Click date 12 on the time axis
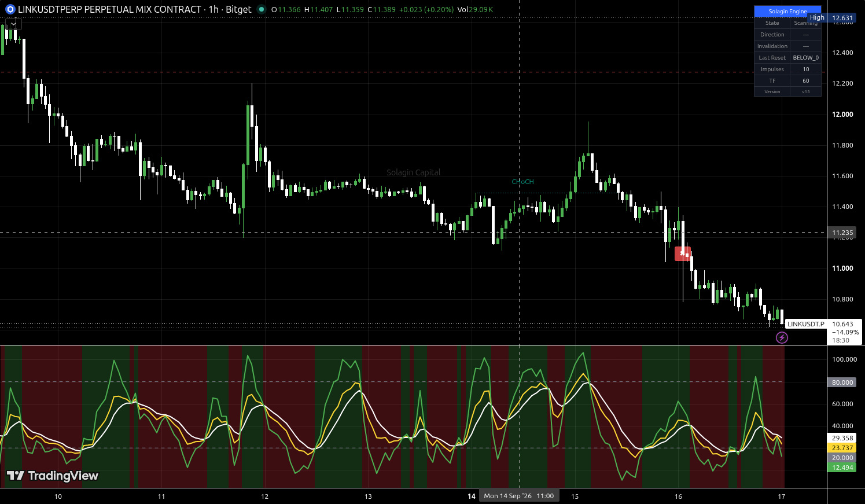This screenshot has width=865, height=504. click(264, 496)
